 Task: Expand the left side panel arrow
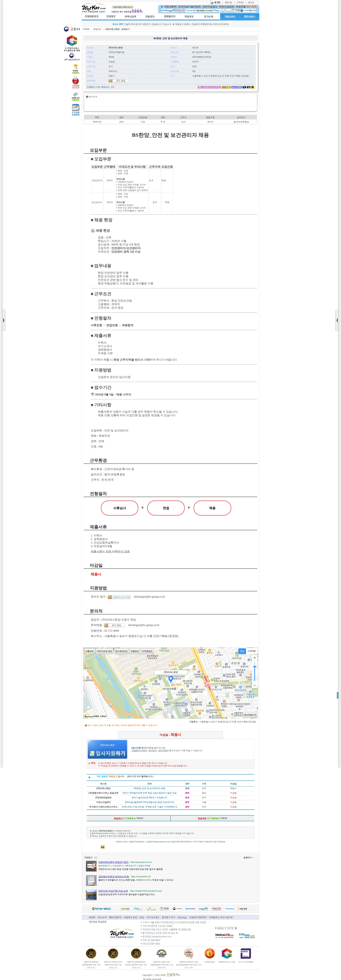(3, 320)
